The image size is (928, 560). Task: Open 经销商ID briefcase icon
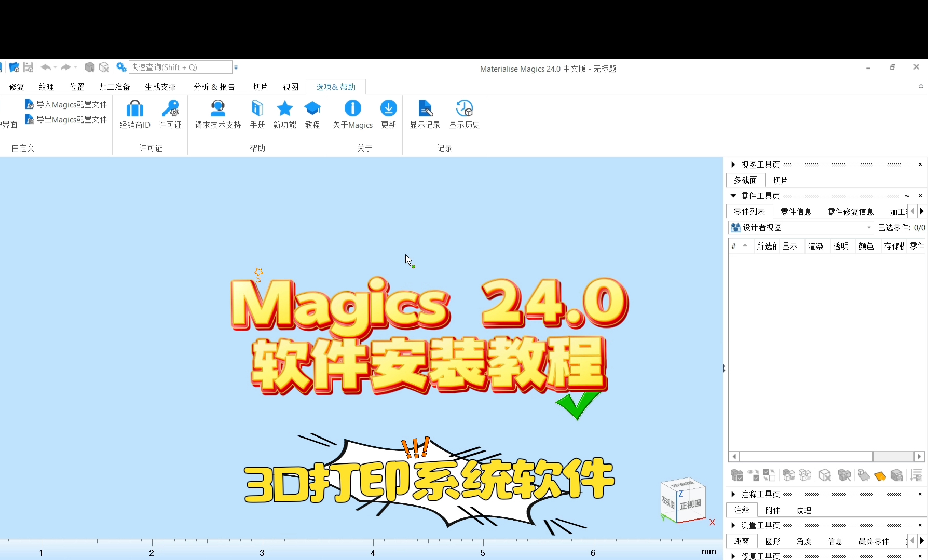tap(135, 108)
